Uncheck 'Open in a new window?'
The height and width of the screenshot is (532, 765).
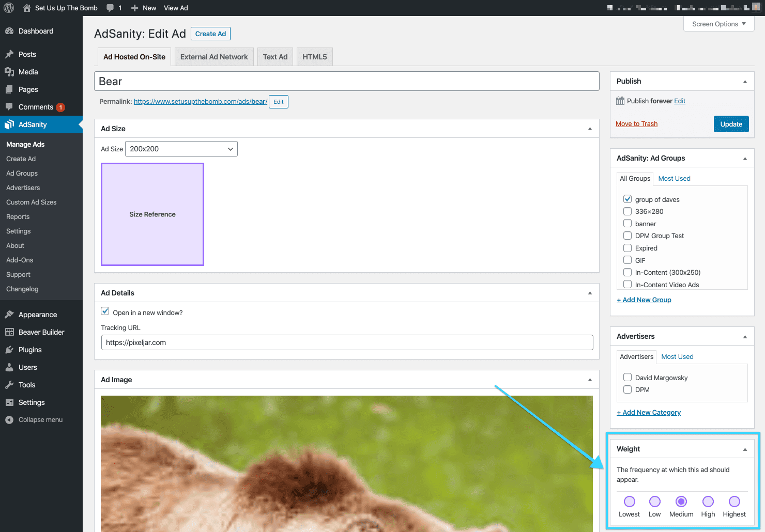[x=105, y=311]
